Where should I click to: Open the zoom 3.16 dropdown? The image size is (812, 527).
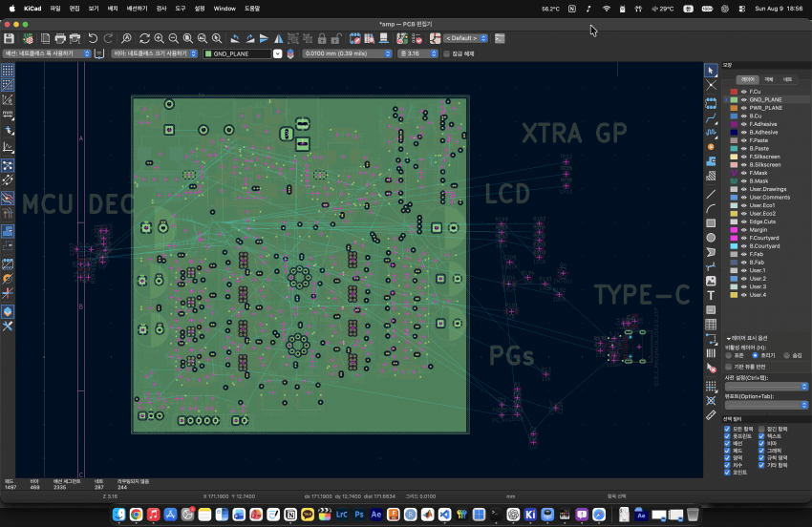coord(417,53)
